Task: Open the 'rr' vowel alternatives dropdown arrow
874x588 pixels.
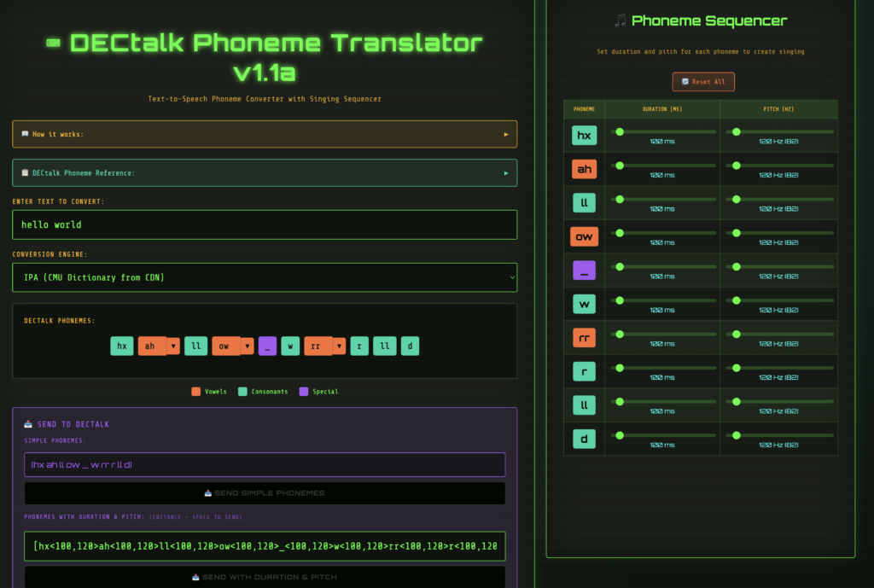Action: pyautogui.click(x=339, y=346)
